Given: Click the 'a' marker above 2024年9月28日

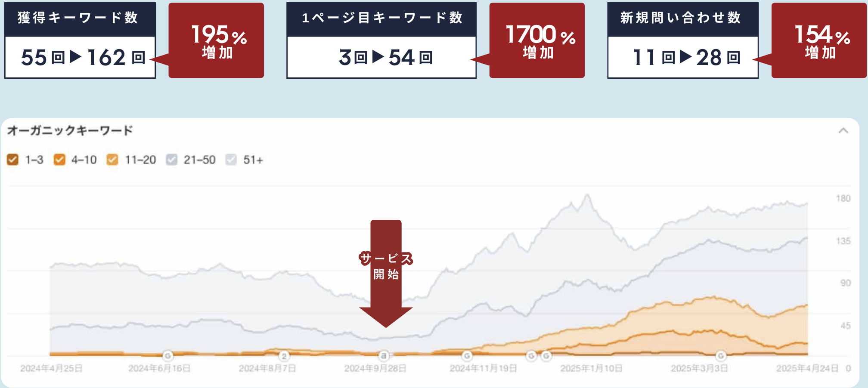Looking at the screenshot, I should click(x=383, y=356).
